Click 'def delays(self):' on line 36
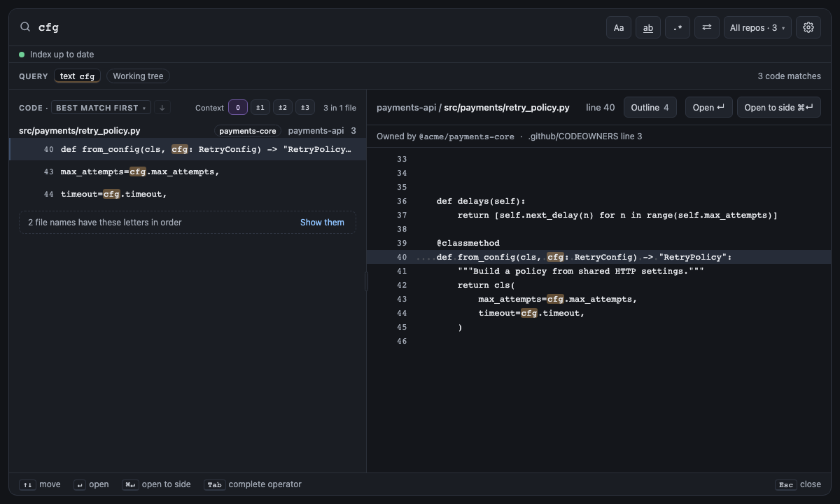Viewport: 840px width, 504px height. click(481, 201)
